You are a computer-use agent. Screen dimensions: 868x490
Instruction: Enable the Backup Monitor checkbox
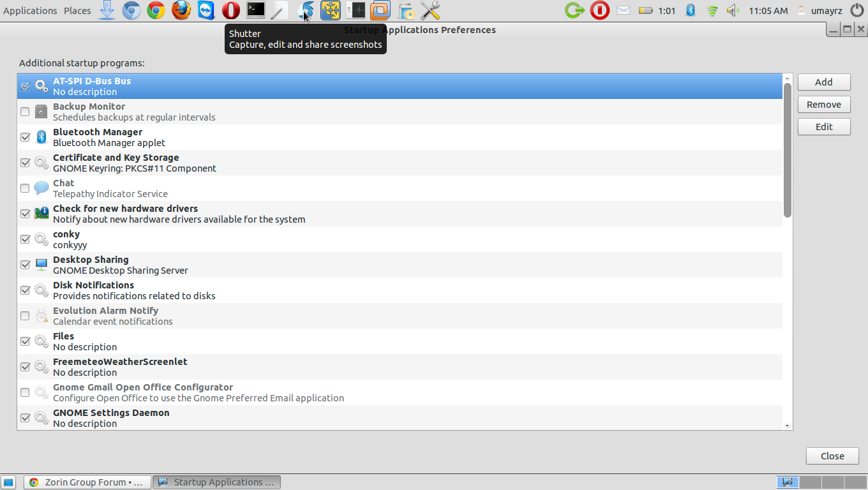[26, 112]
